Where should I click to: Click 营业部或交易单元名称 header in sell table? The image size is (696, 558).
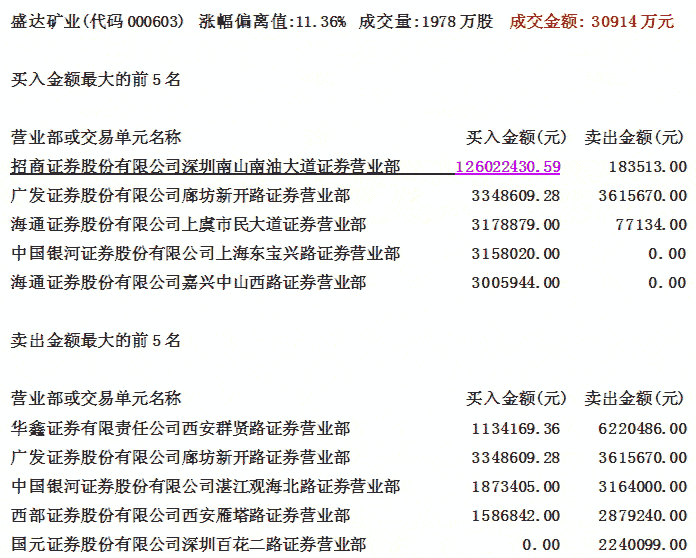pyautogui.click(x=96, y=398)
